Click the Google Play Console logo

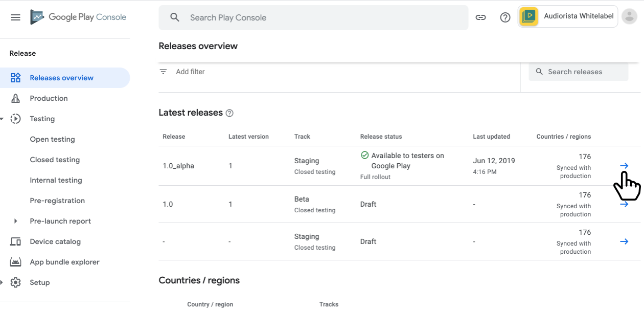(x=78, y=17)
